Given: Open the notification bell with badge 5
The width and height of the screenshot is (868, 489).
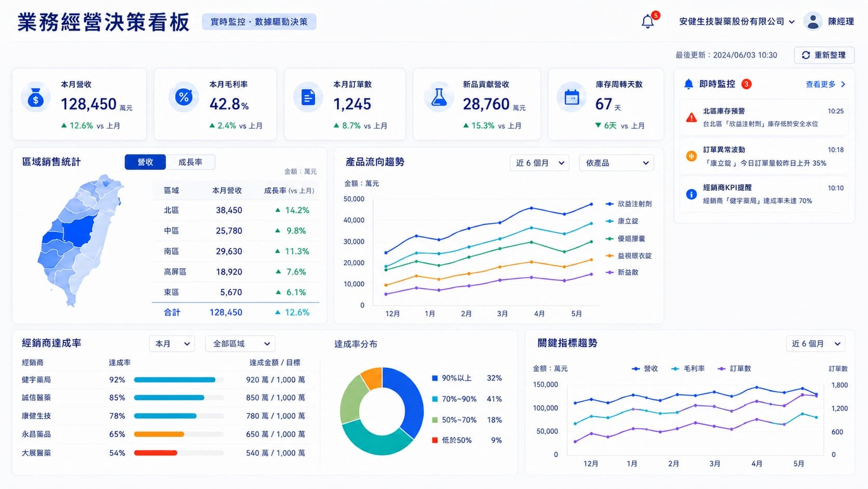Looking at the screenshot, I should tap(648, 21).
